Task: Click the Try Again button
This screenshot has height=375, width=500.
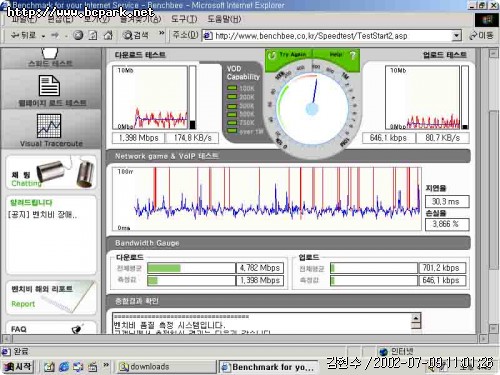Action: pos(288,55)
